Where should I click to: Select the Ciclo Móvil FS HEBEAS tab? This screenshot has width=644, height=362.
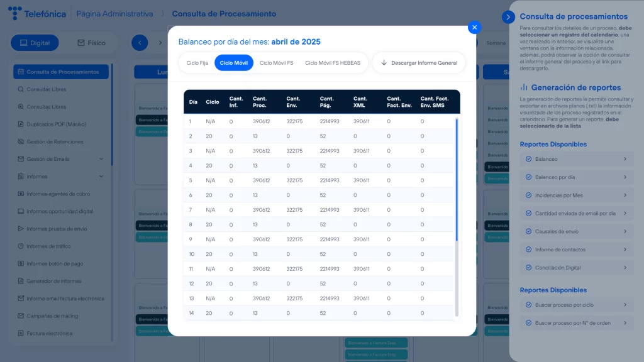tap(333, 63)
